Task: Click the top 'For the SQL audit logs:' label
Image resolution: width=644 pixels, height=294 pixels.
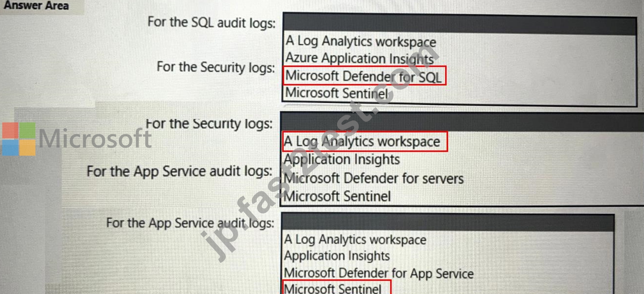Action: point(212,22)
